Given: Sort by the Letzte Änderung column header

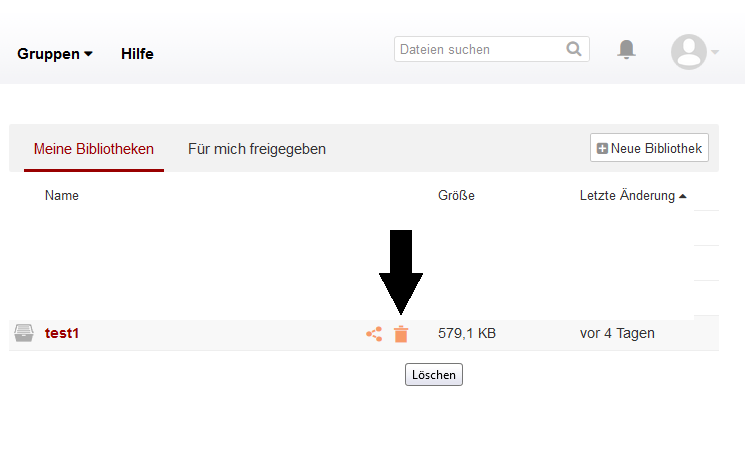Looking at the screenshot, I should point(627,195).
